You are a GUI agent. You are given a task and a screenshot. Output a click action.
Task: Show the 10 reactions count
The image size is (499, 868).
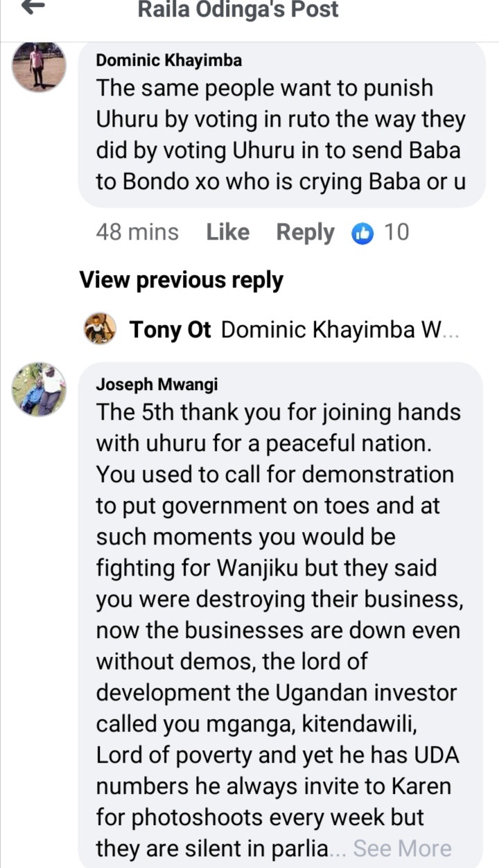396,233
